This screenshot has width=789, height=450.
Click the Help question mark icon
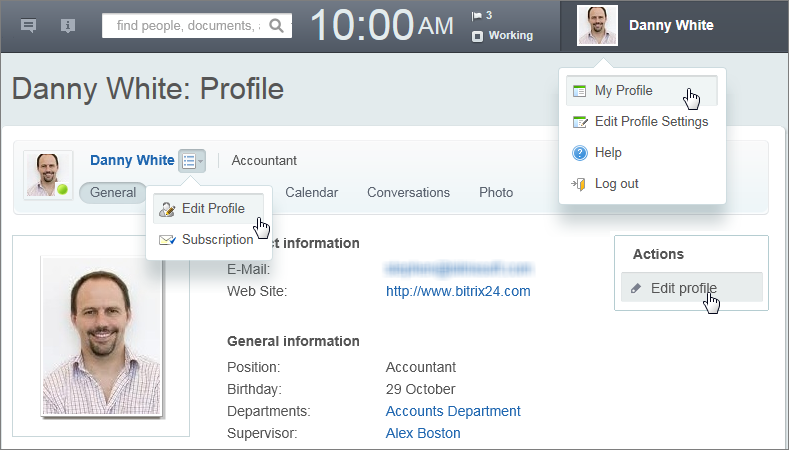pyautogui.click(x=579, y=153)
